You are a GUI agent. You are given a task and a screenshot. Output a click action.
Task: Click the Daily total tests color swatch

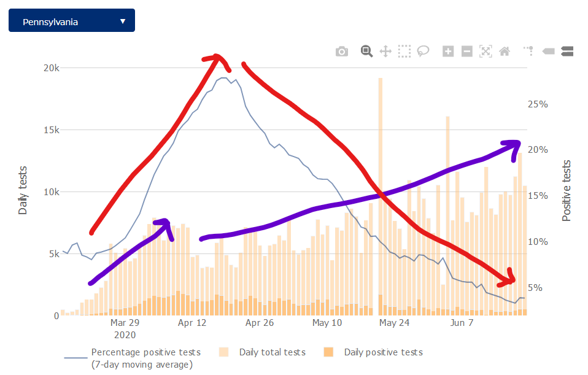pos(223,352)
